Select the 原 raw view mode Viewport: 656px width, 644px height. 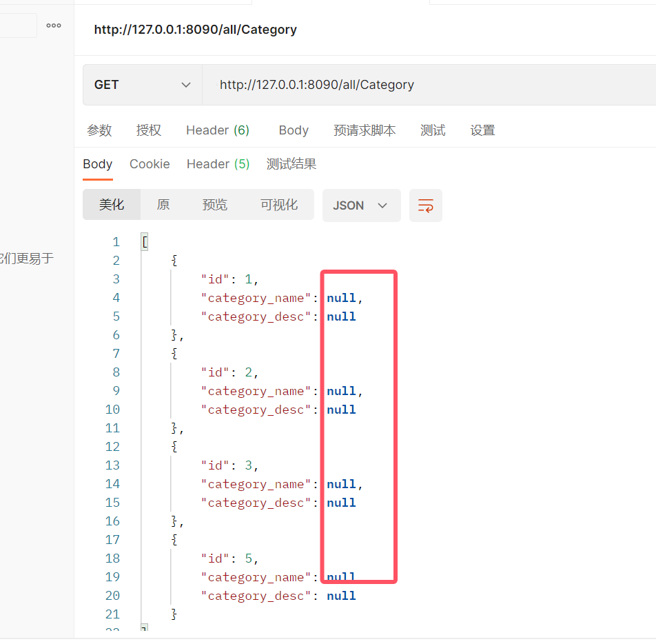pyautogui.click(x=163, y=204)
